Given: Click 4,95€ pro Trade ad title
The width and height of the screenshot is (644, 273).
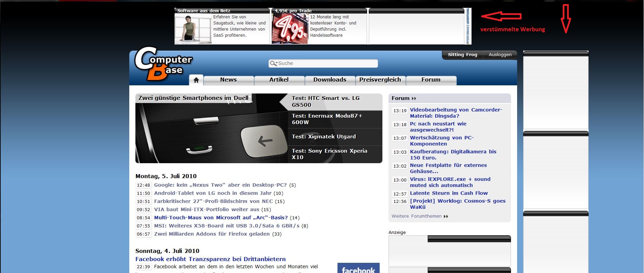Looking at the screenshot, I should 293,11.
